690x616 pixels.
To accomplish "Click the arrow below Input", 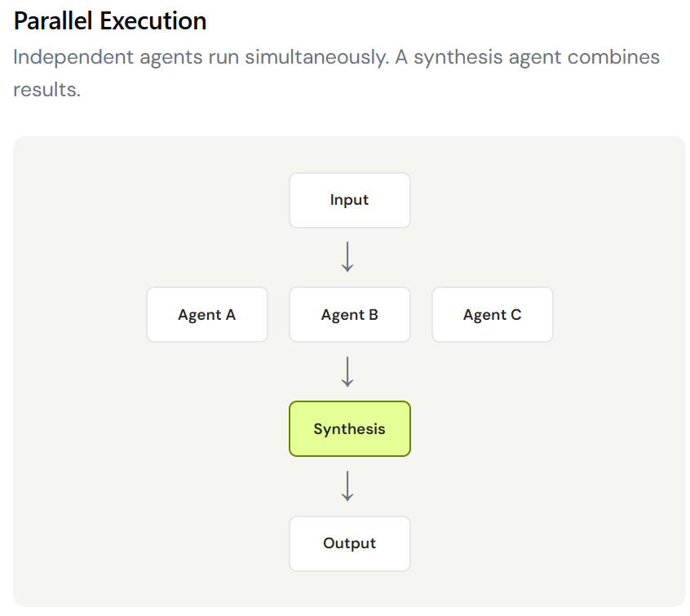I will coord(347,257).
